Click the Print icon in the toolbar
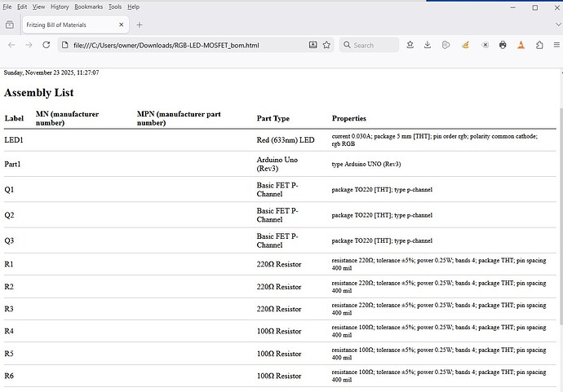 click(503, 45)
